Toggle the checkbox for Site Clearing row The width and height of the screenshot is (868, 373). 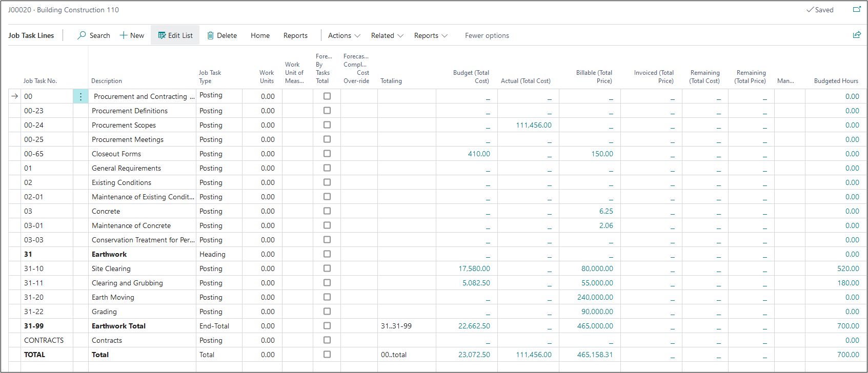(327, 268)
